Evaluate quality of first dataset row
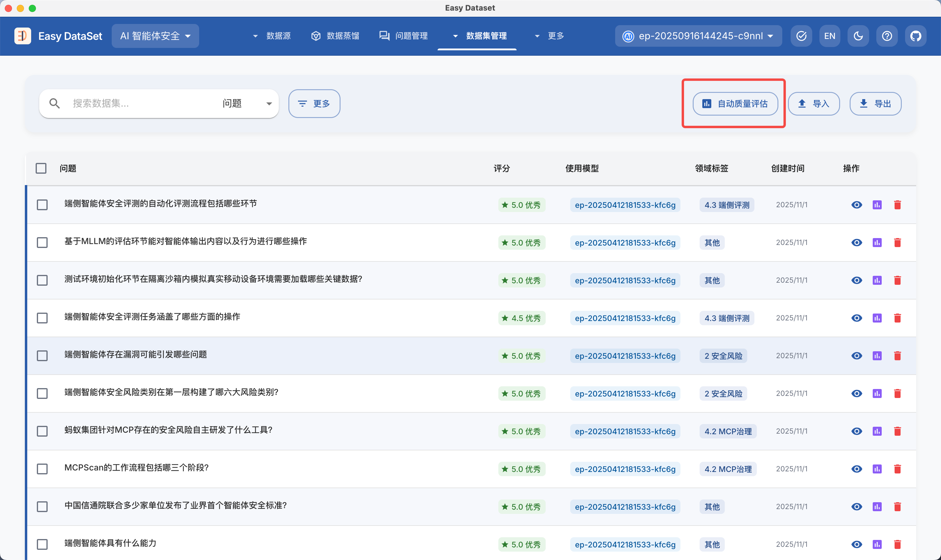The width and height of the screenshot is (941, 560). click(x=877, y=205)
